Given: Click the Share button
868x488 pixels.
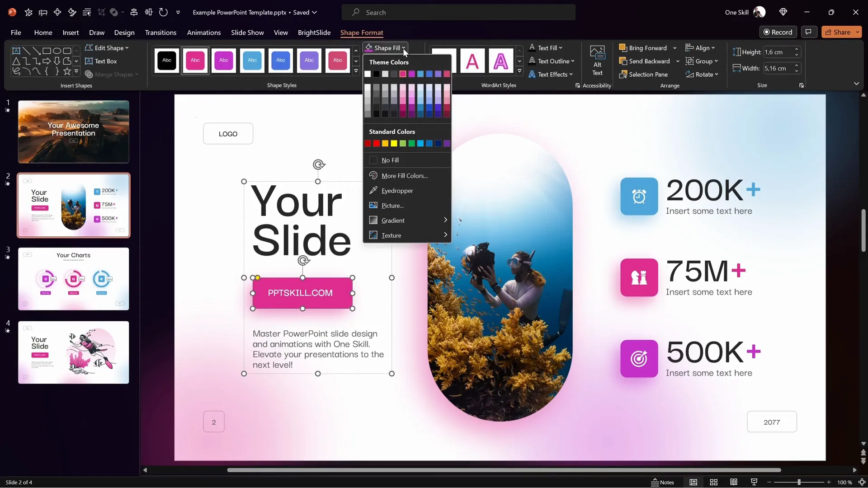Looking at the screenshot, I should [x=838, y=32].
